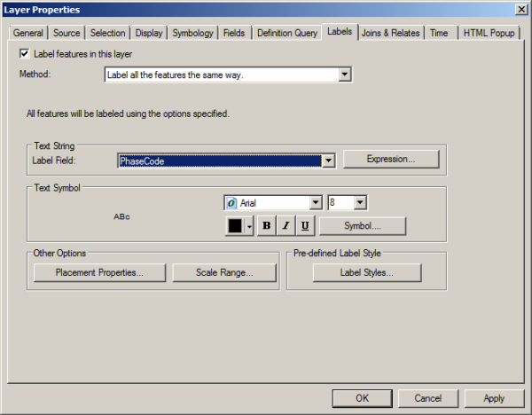Close the Layer Properties dialog
Screen dimensions: 532x415
(520, 9)
